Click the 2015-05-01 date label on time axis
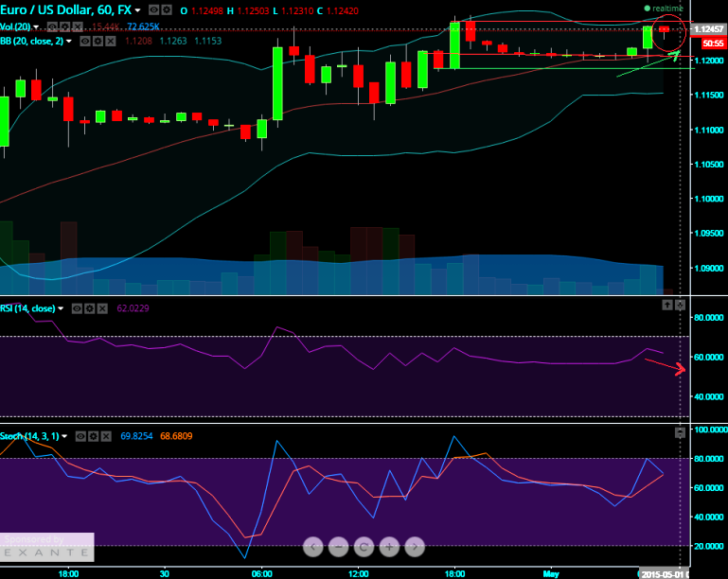 (663, 574)
